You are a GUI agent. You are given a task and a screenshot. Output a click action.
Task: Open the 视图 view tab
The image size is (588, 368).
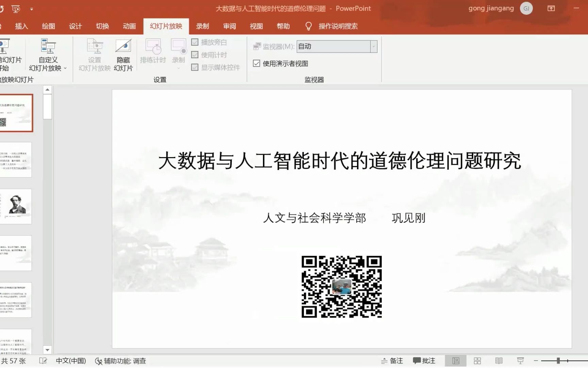[256, 26]
